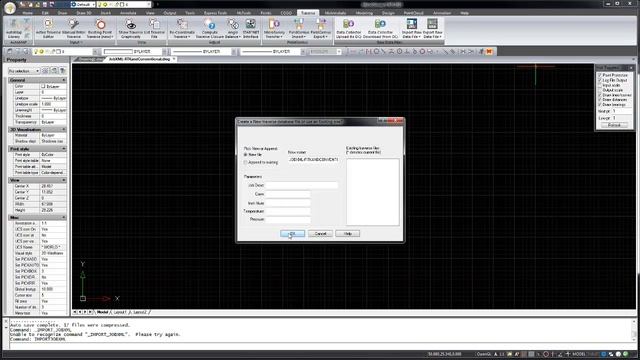Switch to the Traverse ribbon tab
640x360 pixels.
pyautogui.click(x=308, y=13)
